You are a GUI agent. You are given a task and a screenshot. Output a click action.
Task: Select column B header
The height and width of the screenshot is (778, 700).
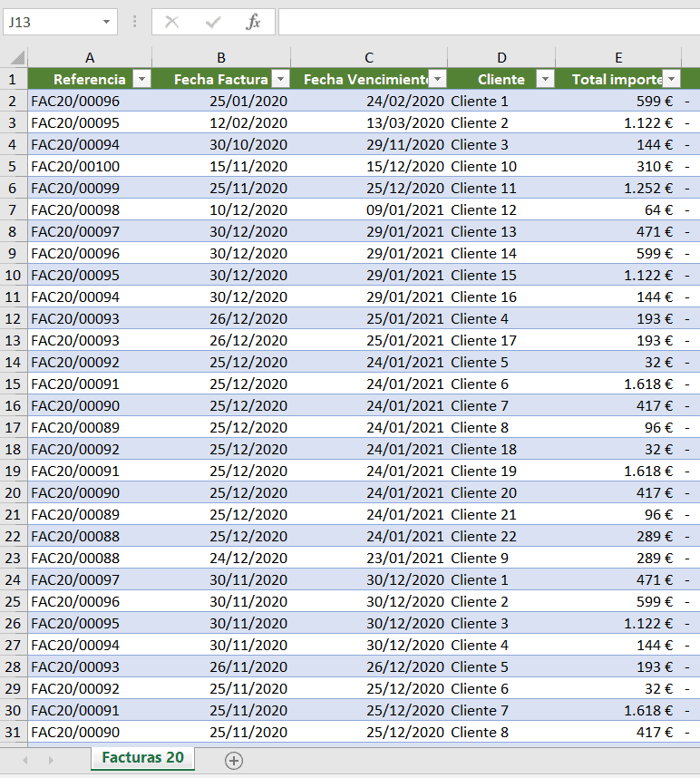[221, 57]
